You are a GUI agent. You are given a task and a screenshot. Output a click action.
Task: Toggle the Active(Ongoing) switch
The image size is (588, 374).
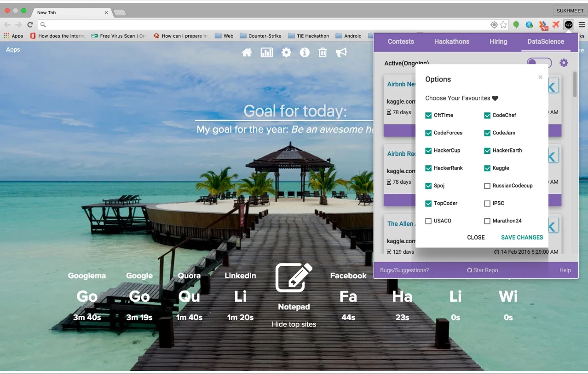click(x=539, y=63)
